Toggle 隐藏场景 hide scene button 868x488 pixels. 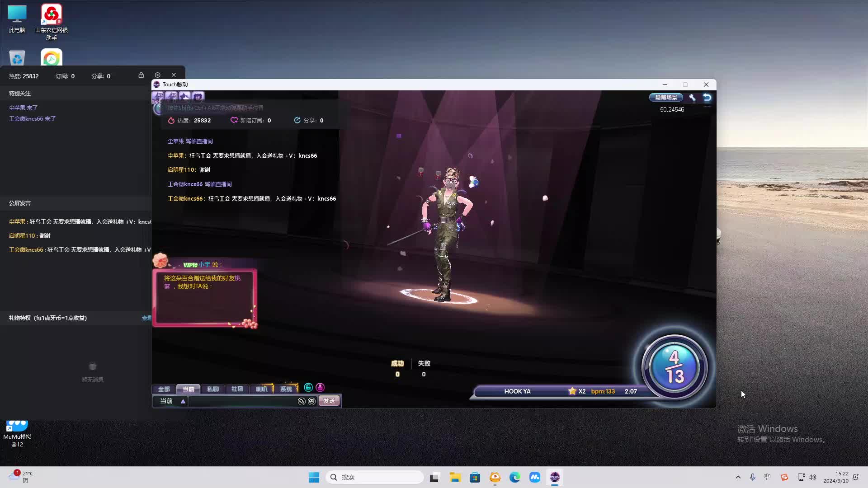click(666, 98)
